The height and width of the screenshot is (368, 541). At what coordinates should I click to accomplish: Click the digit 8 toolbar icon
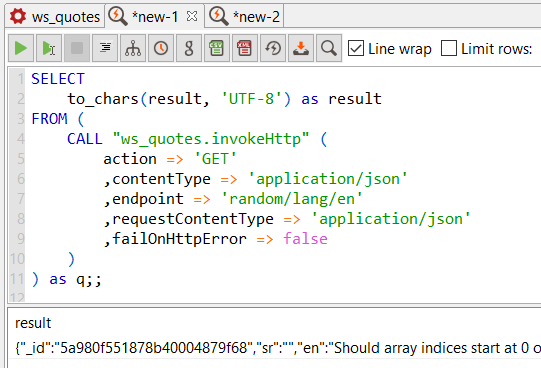[189, 48]
